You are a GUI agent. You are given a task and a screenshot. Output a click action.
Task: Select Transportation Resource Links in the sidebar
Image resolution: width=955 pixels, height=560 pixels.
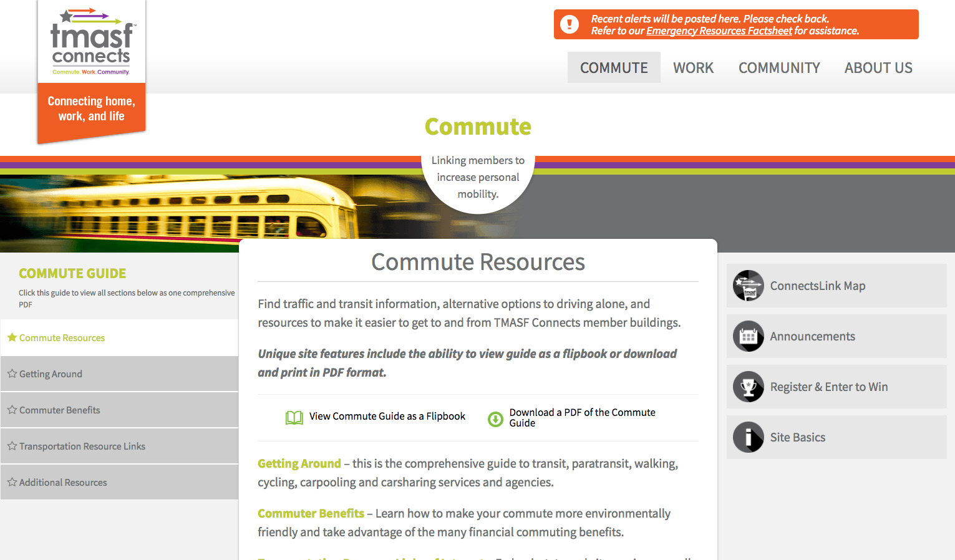(x=82, y=447)
